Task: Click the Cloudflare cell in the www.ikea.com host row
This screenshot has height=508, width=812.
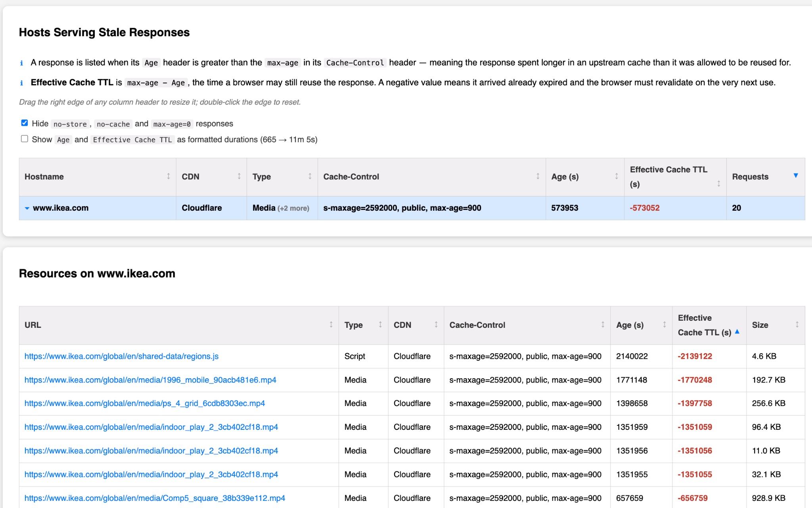Action: pos(211,208)
